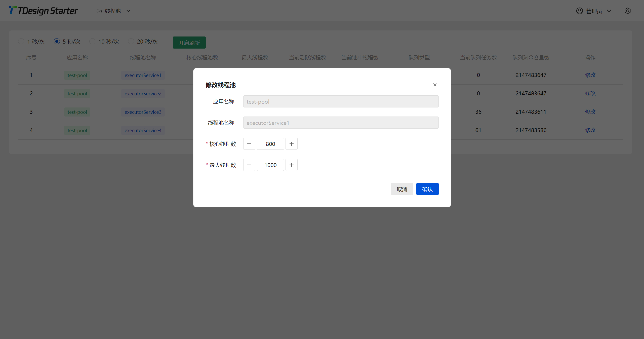The image size is (644, 339).
Task: Click the 管理员 user avatar icon
Action: [579, 11]
